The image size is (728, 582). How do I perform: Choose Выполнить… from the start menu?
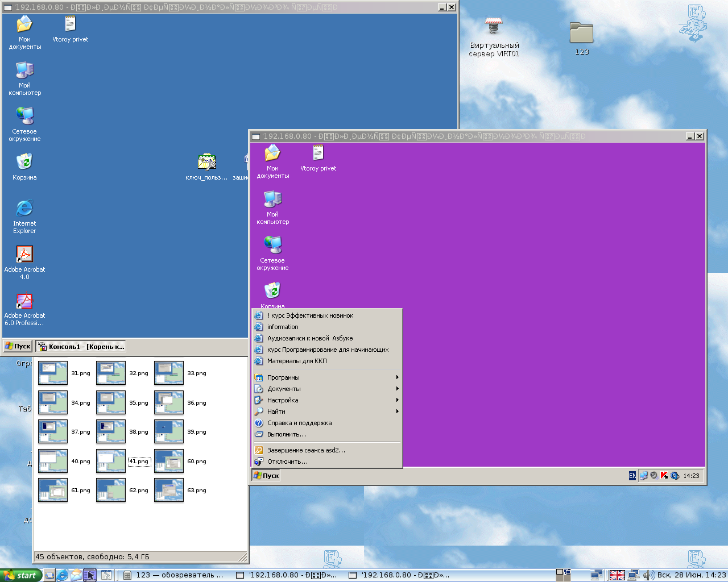point(287,434)
